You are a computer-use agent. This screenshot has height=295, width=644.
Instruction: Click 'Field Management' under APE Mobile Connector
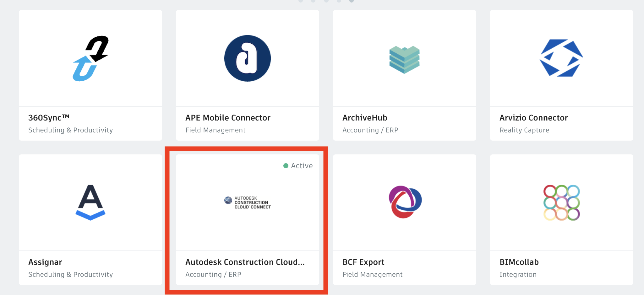point(215,130)
